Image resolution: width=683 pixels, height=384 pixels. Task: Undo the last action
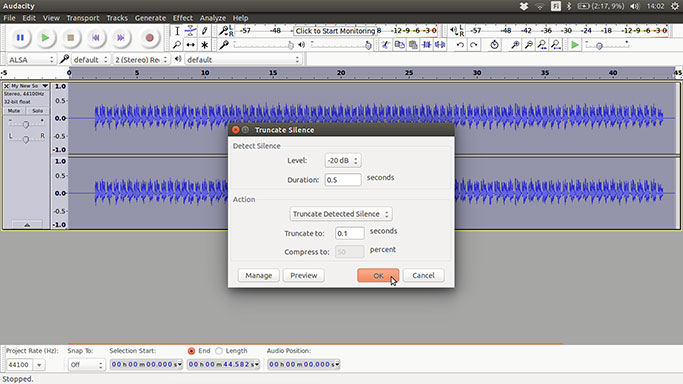click(460, 45)
